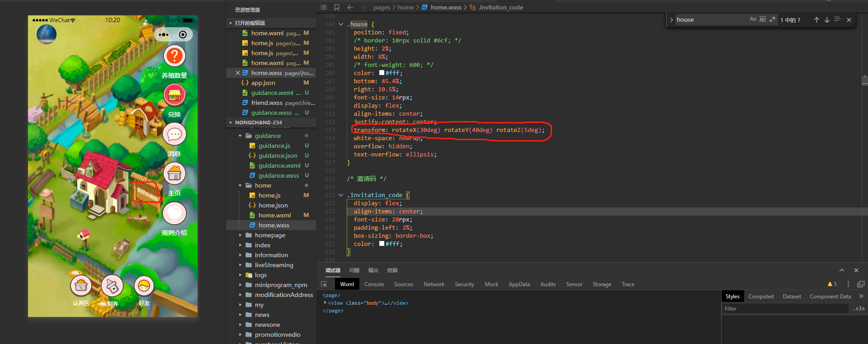Show more Styles sidebar tabs via chevron
The width and height of the screenshot is (868, 344).
[x=861, y=297]
